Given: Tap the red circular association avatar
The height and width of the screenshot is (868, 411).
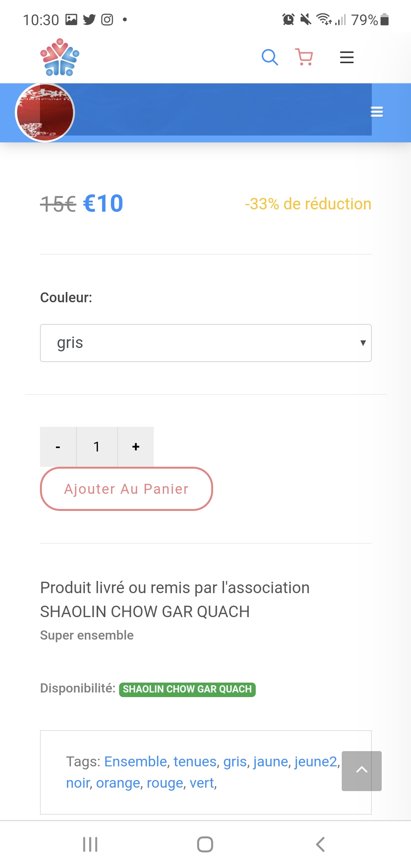Looking at the screenshot, I should 45,113.
